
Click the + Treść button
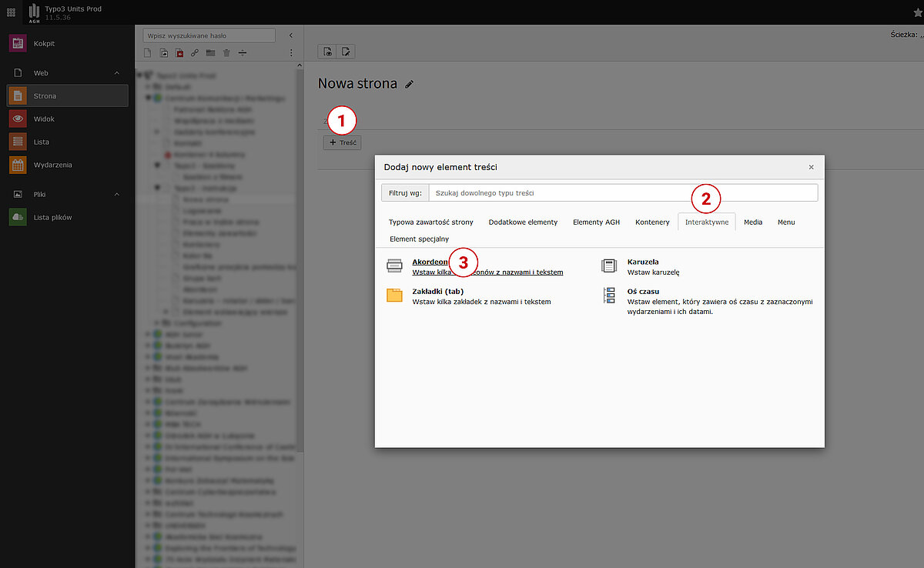(x=342, y=142)
